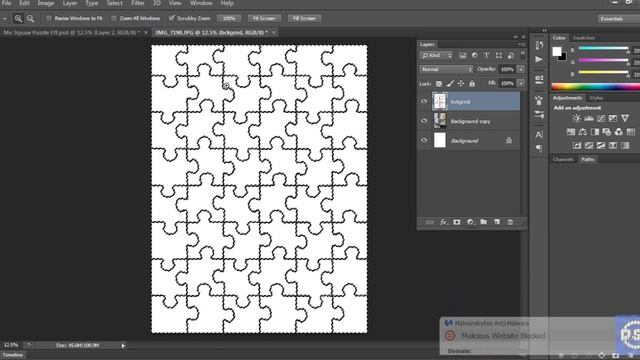This screenshot has width=640, height=360.
Task: Create a new layer group
Action: click(484, 222)
